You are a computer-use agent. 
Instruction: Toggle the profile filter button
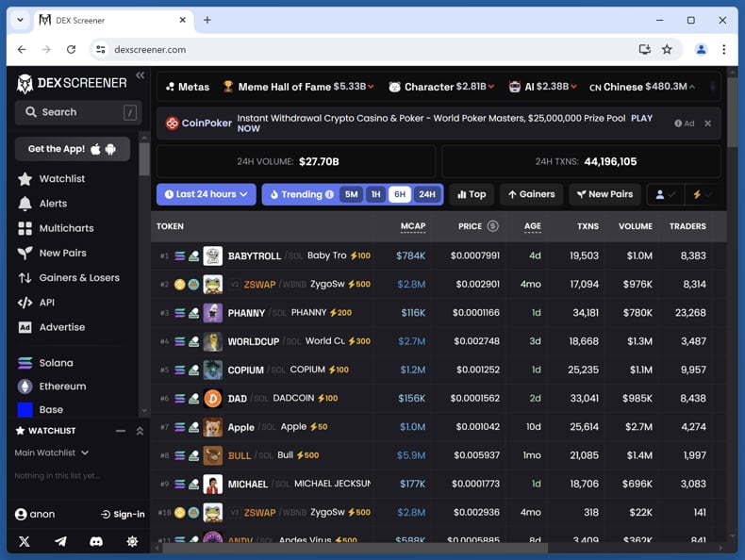666,194
